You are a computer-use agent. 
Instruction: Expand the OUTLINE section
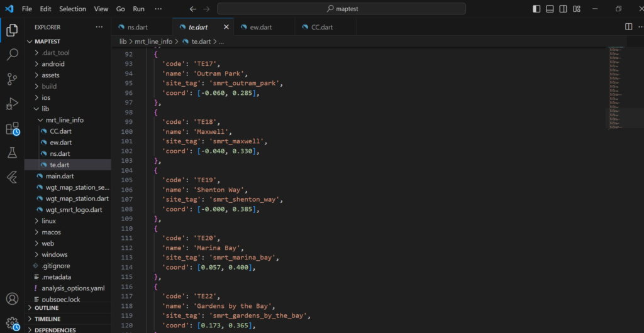pos(47,308)
